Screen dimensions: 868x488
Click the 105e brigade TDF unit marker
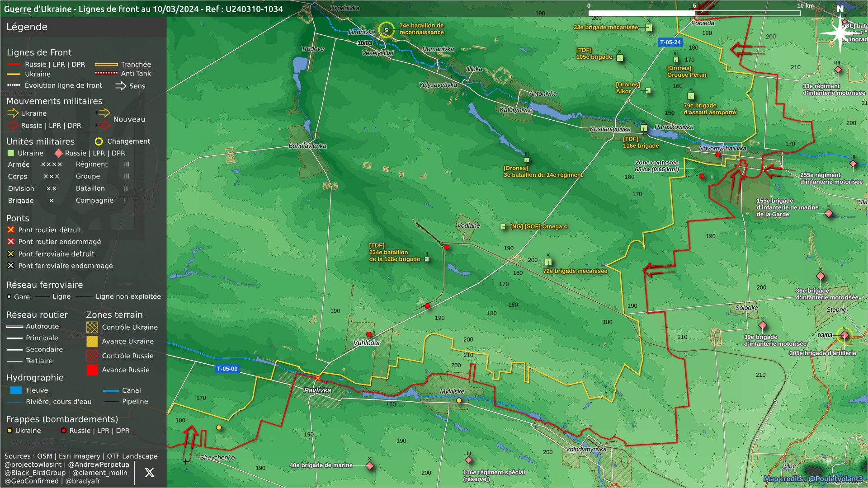click(x=620, y=57)
